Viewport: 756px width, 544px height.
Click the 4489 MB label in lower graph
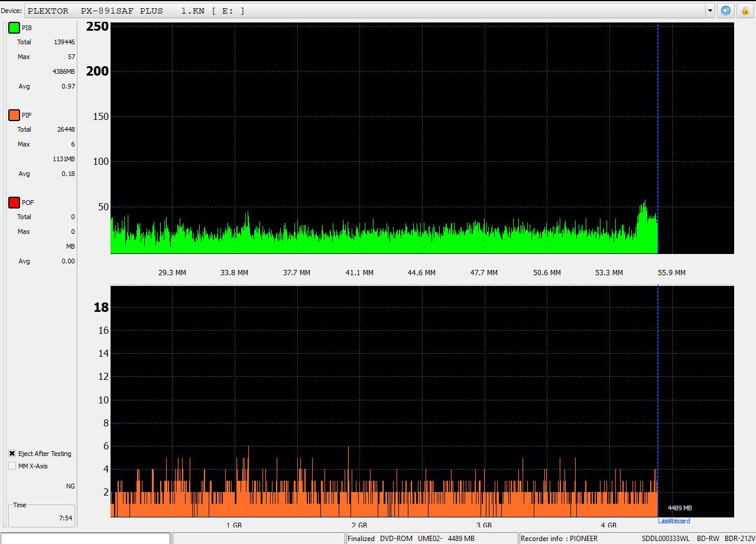679,508
